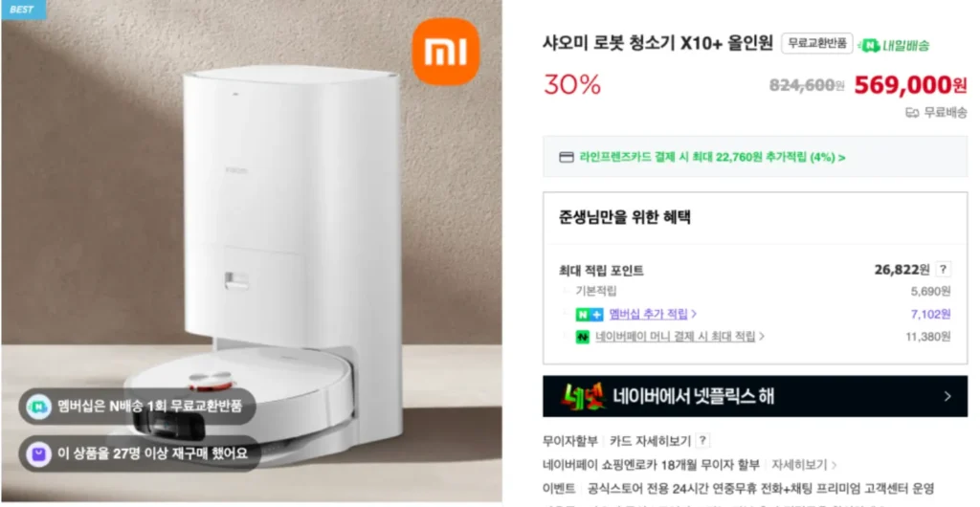Click the orange Mi brand logo
The image size is (980, 507).
(x=446, y=52)
